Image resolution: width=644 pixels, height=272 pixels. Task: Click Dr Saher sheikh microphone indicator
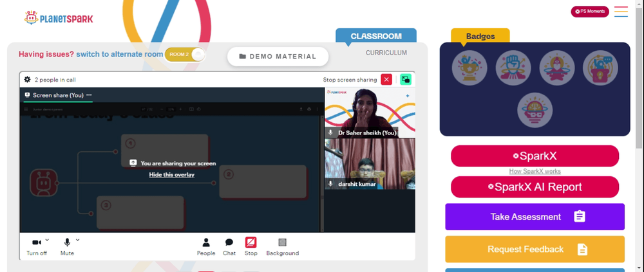click(330, 133)
